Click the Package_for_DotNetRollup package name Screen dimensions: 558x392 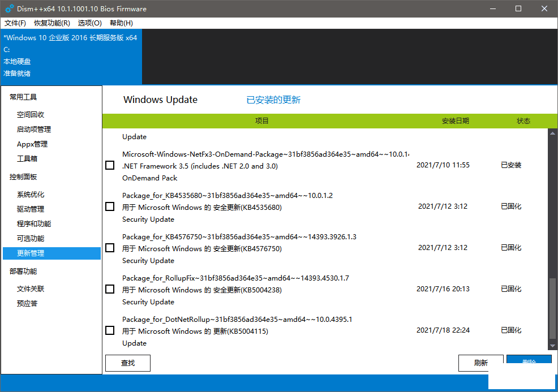[237, 320]
